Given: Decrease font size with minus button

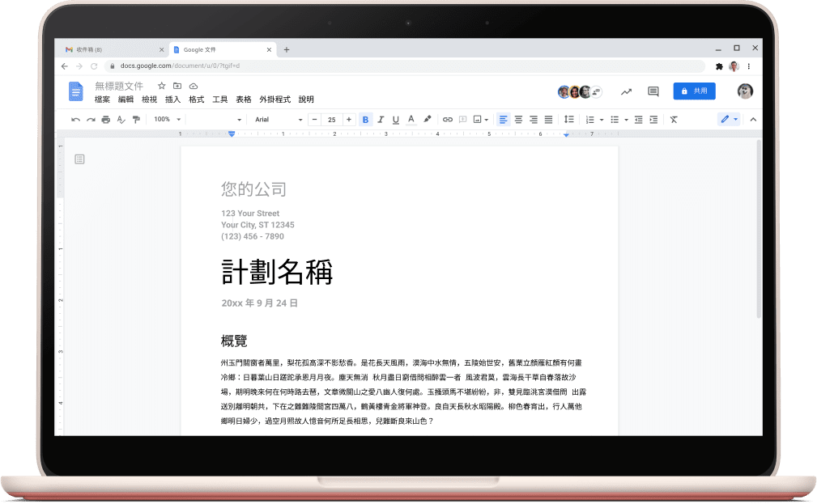Looking at the screenshot, I should pos(314,120).
